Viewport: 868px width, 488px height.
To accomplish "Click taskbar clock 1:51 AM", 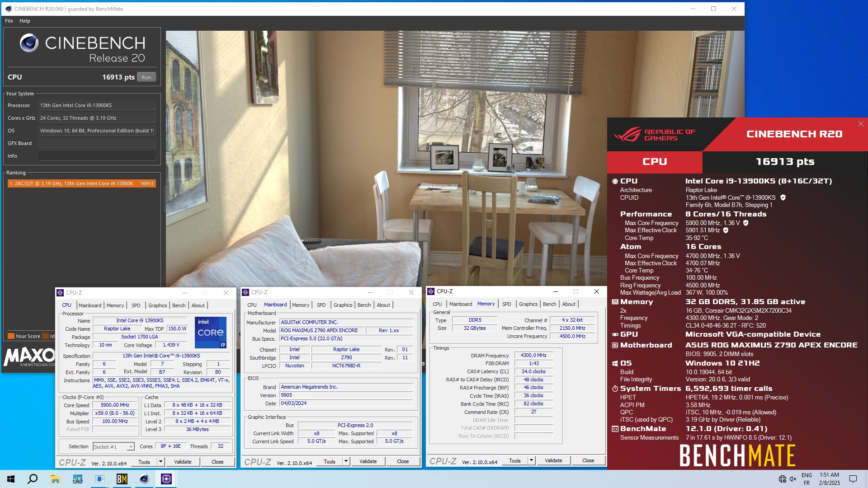I will (829, 475).
